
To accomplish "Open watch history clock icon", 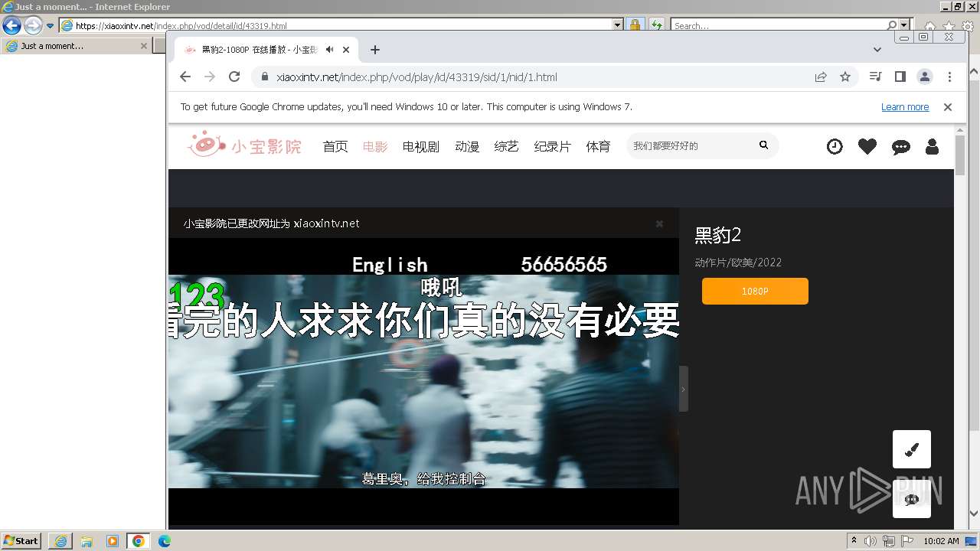I will coord(835,146).
